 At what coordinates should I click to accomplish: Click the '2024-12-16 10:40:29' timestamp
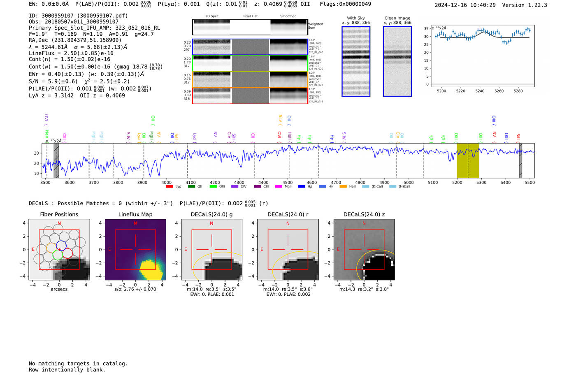pos(465,5)
